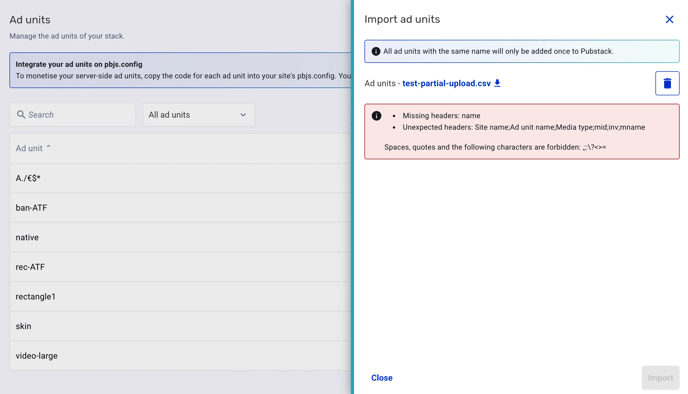Open the skin ad unit row
Image resolution: width=688 pixels, height=394 pixels.
point(180,326)
